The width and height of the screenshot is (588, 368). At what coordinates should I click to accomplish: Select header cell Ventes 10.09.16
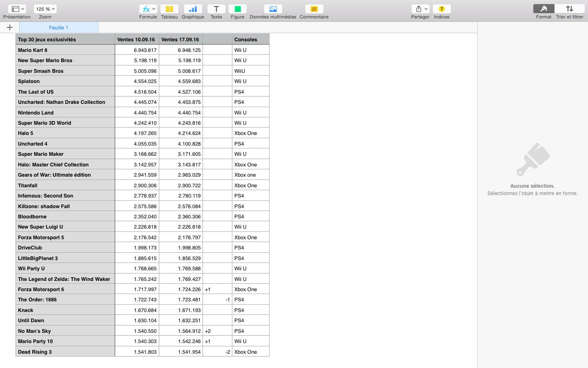click(x=137, y=39)
